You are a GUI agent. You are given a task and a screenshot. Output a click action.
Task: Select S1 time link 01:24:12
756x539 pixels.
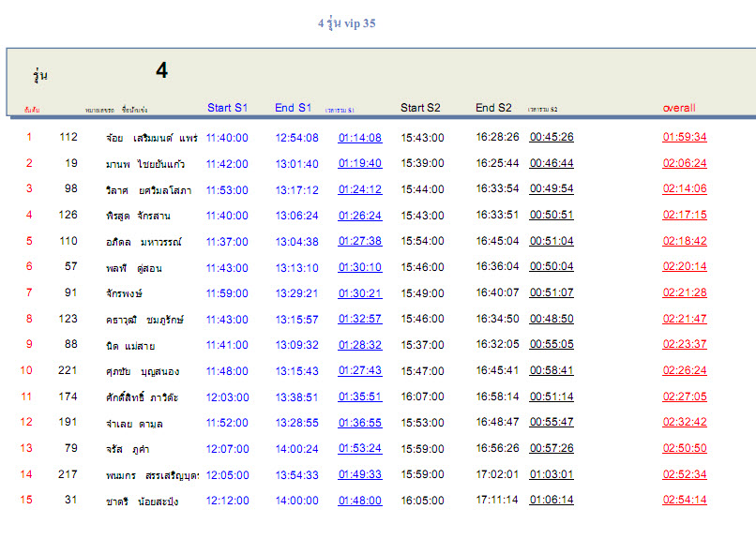[360, 189]
